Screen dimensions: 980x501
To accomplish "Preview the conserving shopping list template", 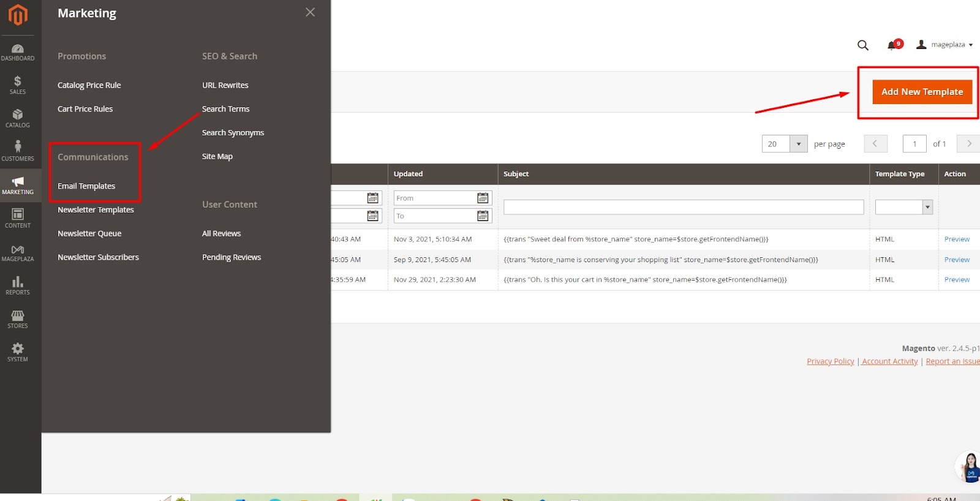I will 957,260.
